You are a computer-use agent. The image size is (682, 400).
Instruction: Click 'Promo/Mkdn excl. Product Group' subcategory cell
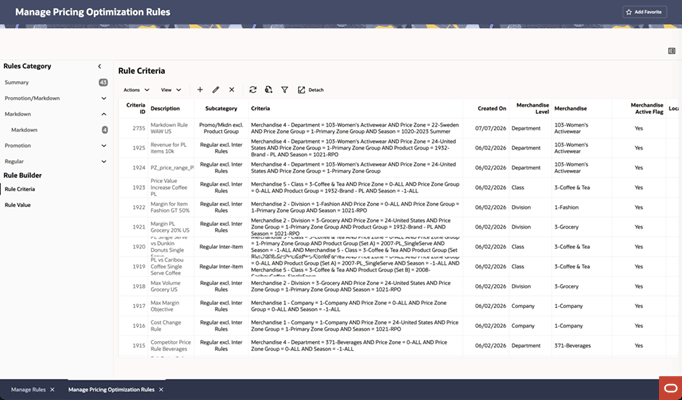click(x=221, y=128)
